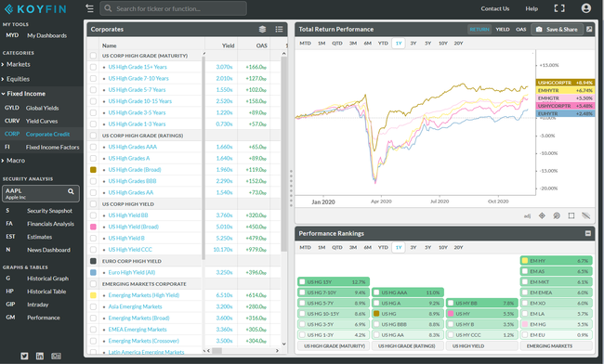The height and width of the screenshot is (364, 604).
Task: Click the Koyfin logo
Action: point(35,9)
